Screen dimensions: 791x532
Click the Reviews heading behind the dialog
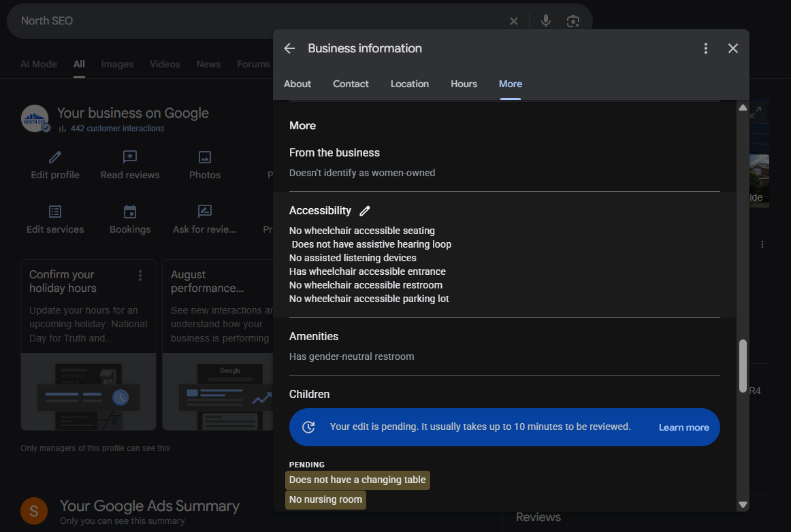pyautogui.click(x=538, y=518)
